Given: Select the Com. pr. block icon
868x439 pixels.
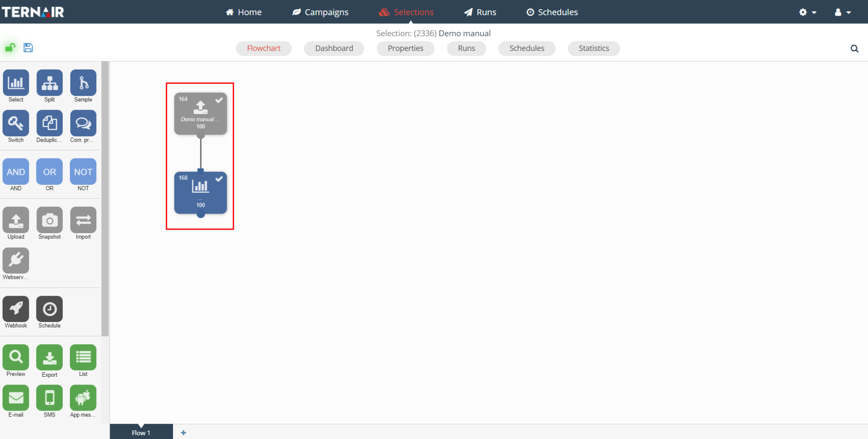Looking at the screenshot, I should 83,123.
